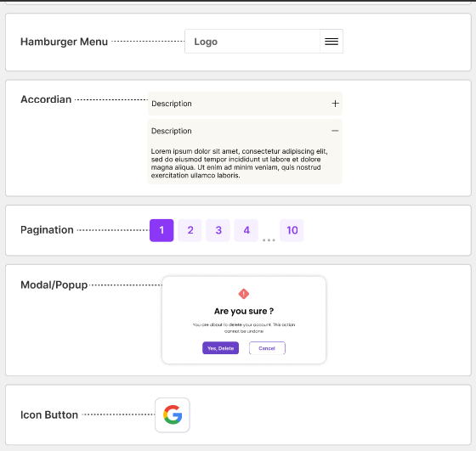This screenshot has width=476, height=451.
Task: Click the delete account warning message text
Action: [x=244, y=328]
